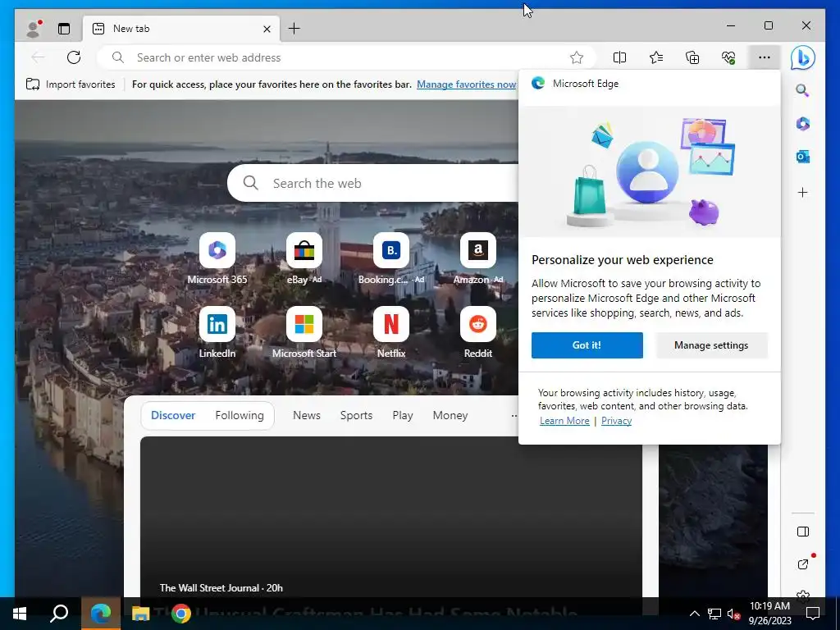Switch to the News tab
Image resolution: width=840 pixels, height=630 pixels.
click(x=307, y=415)
